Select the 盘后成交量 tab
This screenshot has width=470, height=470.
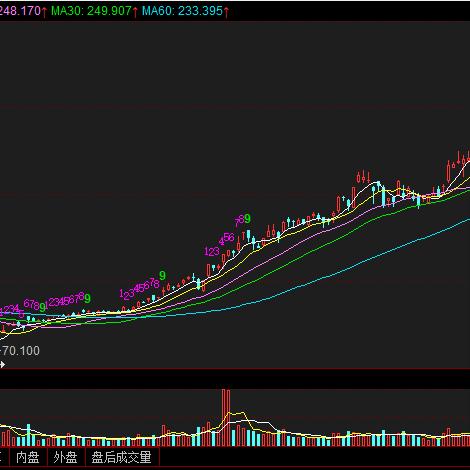pos(122,457)
